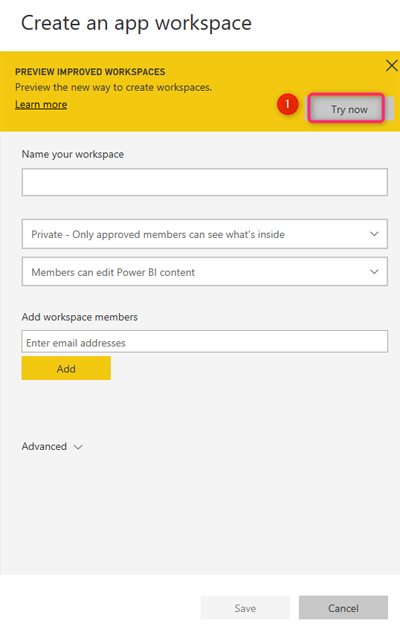Cancel the workspace creation

point(343,608)
